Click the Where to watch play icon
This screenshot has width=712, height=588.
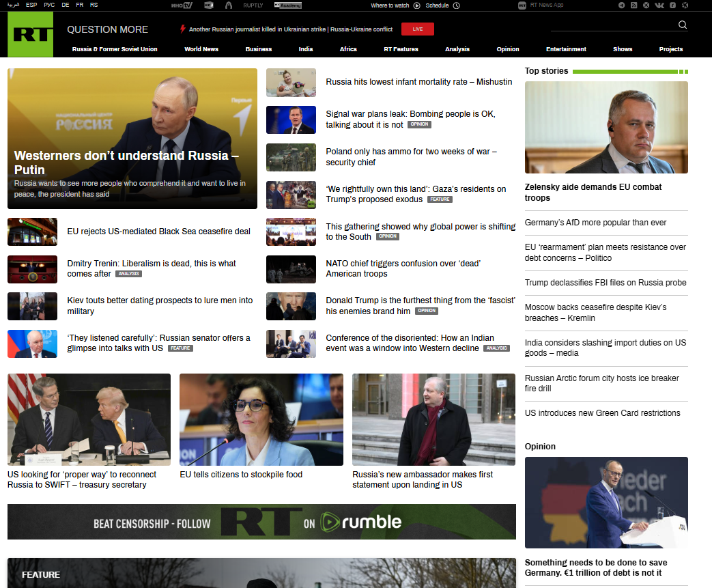click(417, 5)
